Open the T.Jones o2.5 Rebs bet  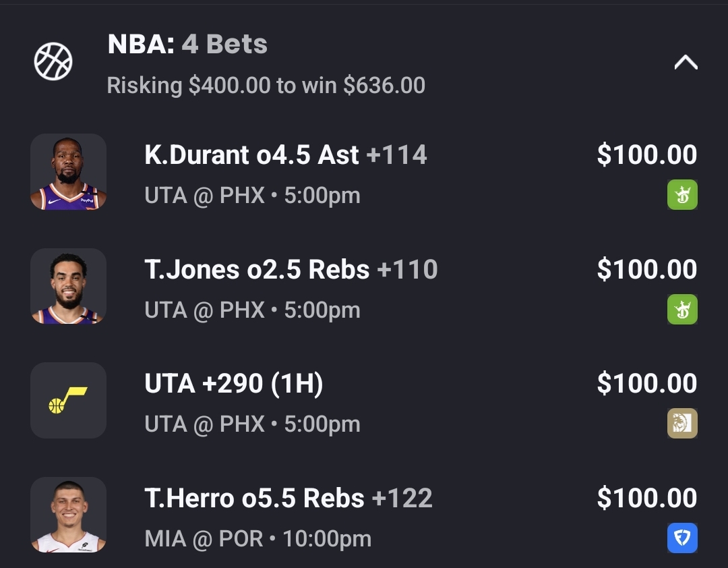(291, 270)
